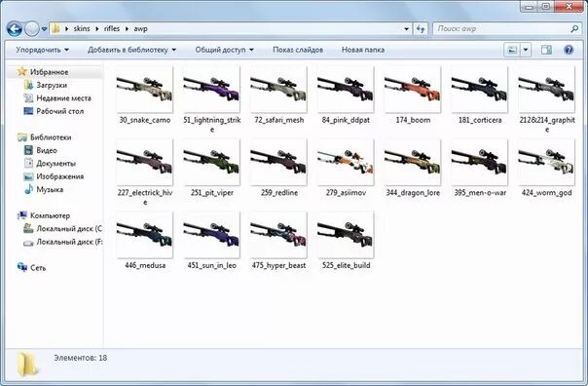588x386 pixels.
Task: Select the 525_elite_build thumbnail
Action: [x=346, y=235]
